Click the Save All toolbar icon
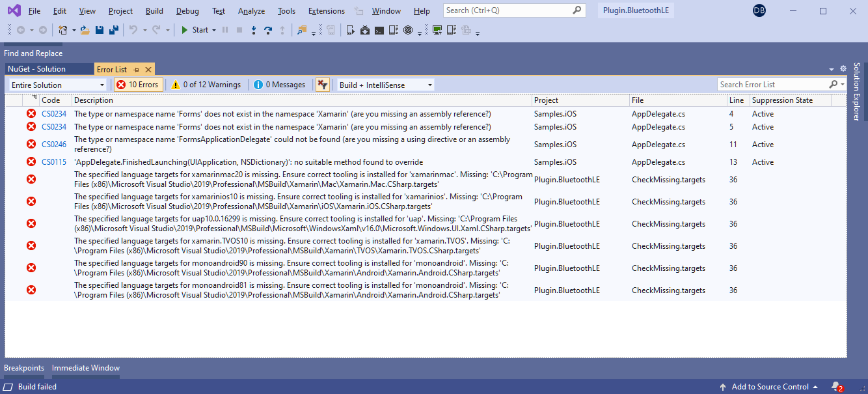 [x=113, y=30]
